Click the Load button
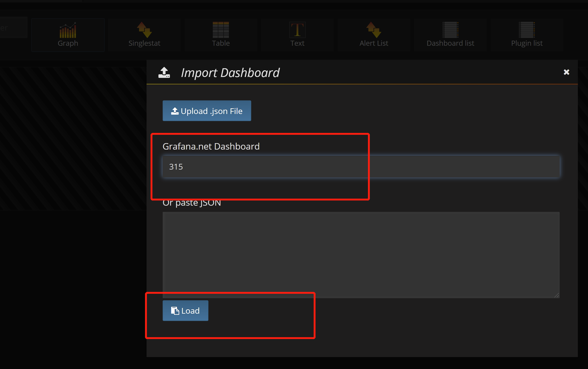This screenshot has height=369, width=588. (185, 310)
